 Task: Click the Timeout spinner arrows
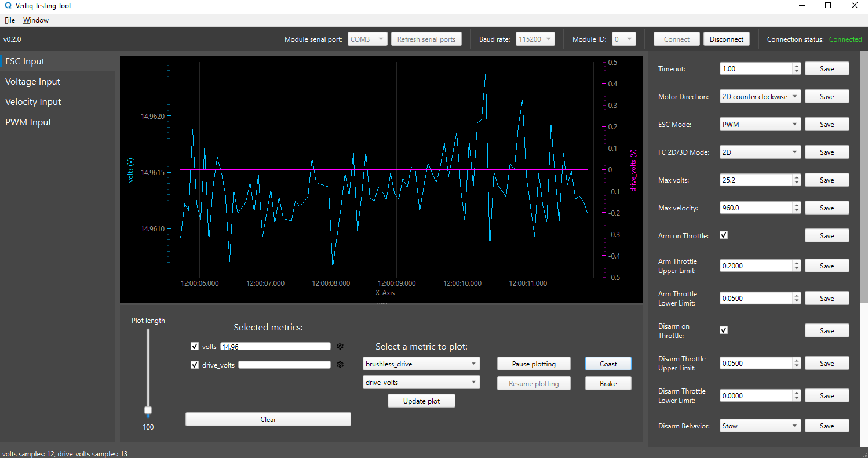[x=797, y=69]
